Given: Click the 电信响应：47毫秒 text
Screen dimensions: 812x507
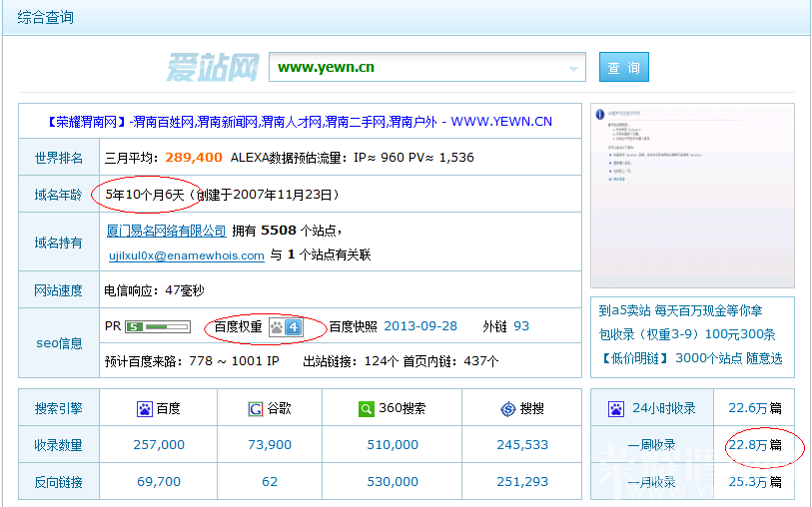Looking at the screenshot, I should (155, 290).
